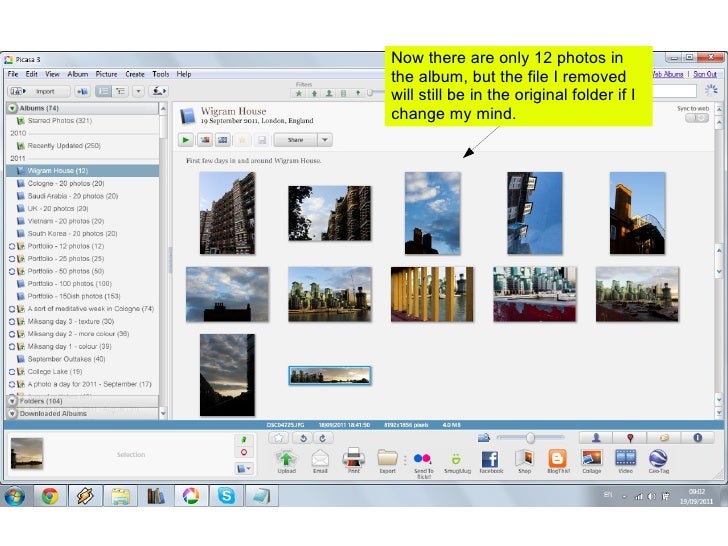Viewport: 728px width, 546px height.
Task: Open Skype from the taskbar
Action: click(x=226, y=496)
